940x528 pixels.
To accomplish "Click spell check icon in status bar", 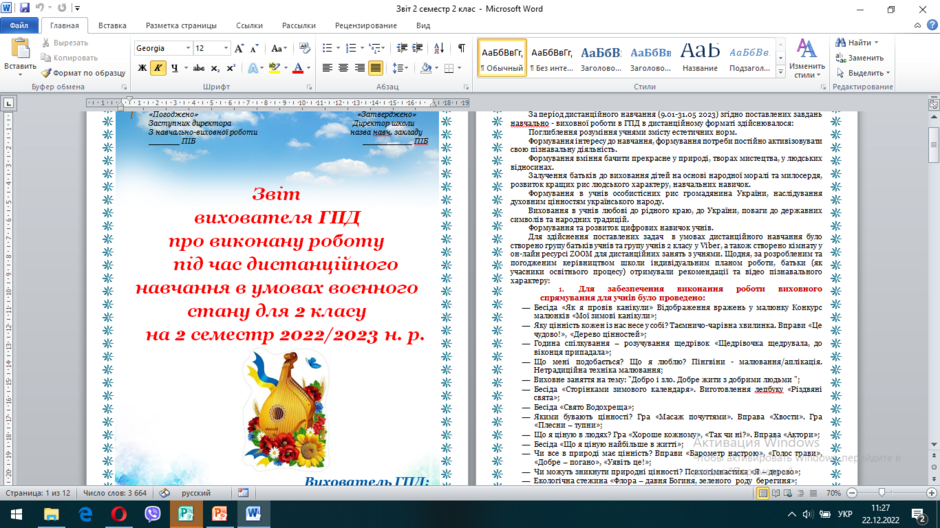I will pos(164,493).
